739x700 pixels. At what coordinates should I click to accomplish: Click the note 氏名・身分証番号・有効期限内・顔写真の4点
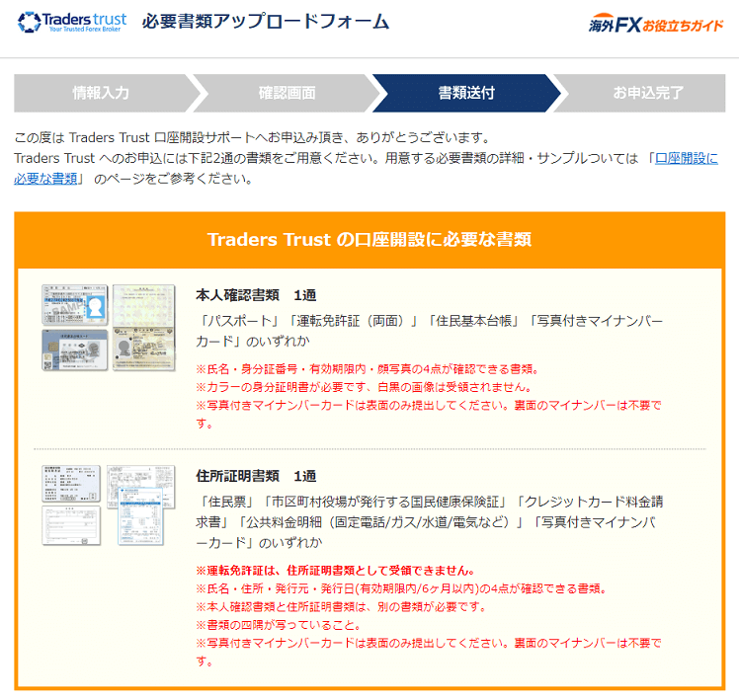(368, 369)
